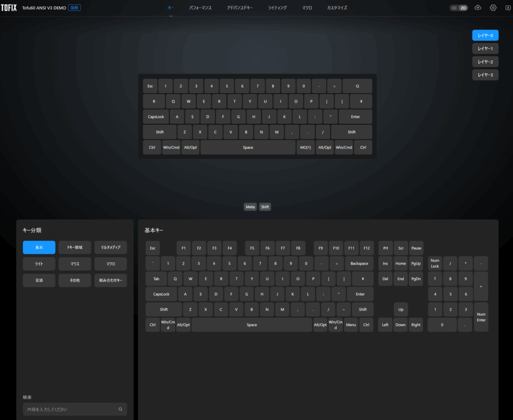Toggle the Meta modifier key
The width and height of the screenshot is (513, 420).
click(x=250, y=207)
